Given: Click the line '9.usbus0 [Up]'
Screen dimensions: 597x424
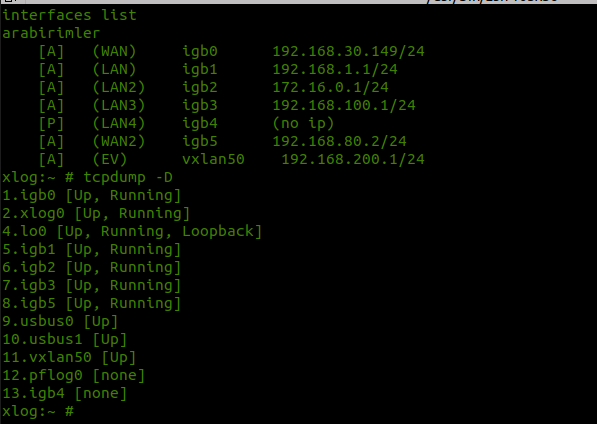Looking at the screenshot, I should (x=60, y=321).
